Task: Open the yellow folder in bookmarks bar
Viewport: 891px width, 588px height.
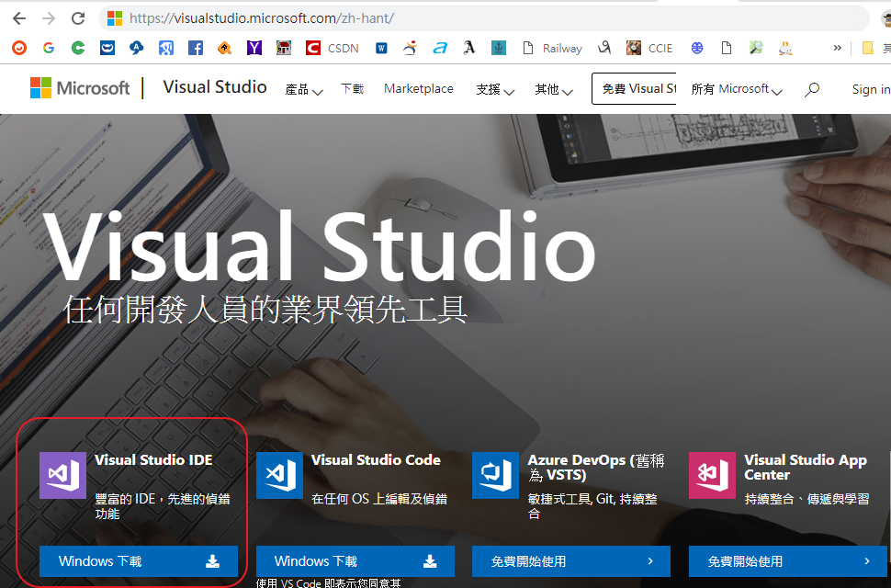Action: click(x=868, y=49)
